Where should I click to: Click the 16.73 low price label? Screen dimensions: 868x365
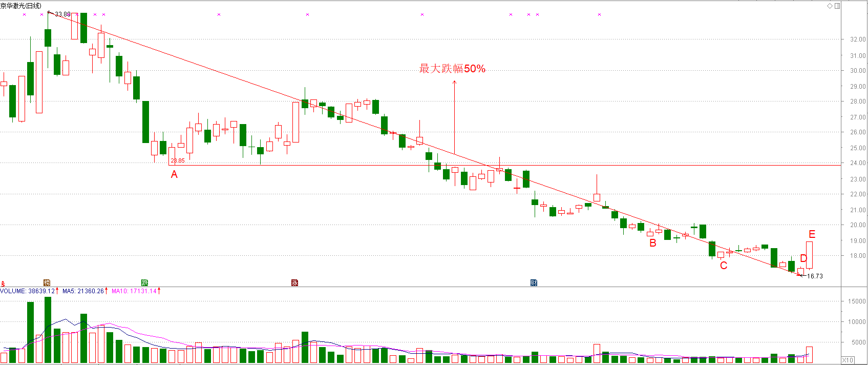click(x=815, y=276)
